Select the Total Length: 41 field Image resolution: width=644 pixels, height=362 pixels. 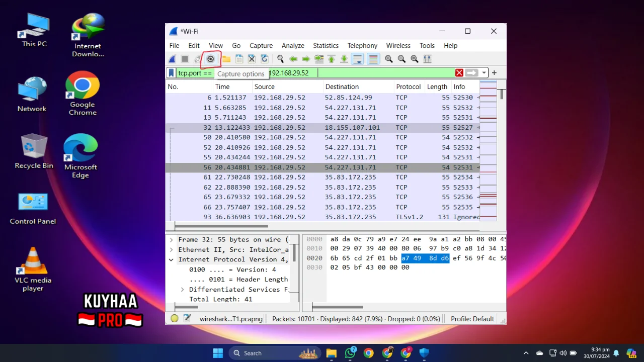pyautogui.click(x=221, y=299)
